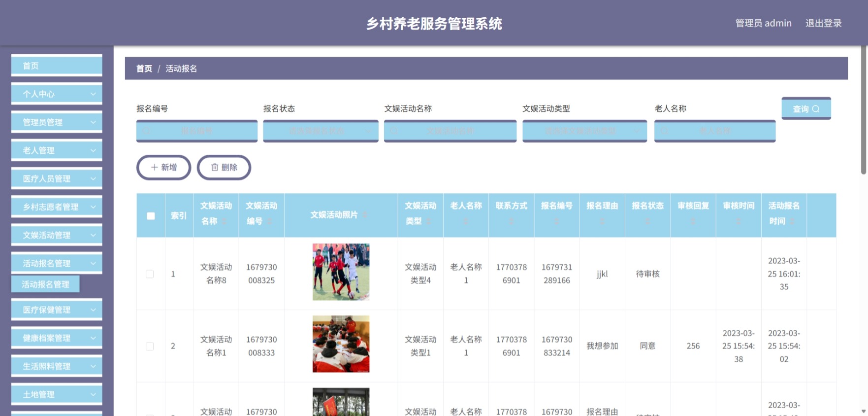Collapse the 活动报名管理 parent menu
The width and height of the screenshot is (868, 416).
pyautogui.click(x=57, y=263)
